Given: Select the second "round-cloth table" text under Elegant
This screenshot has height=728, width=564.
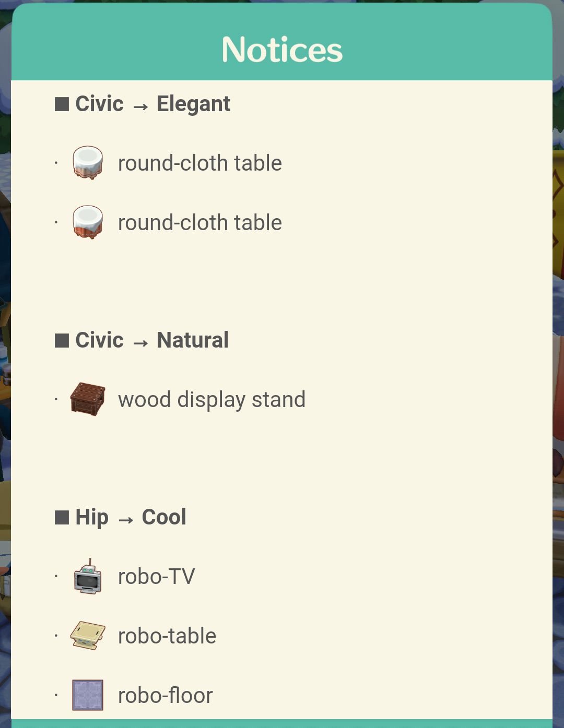Looking at the screenshot, I should pos(200,223).
